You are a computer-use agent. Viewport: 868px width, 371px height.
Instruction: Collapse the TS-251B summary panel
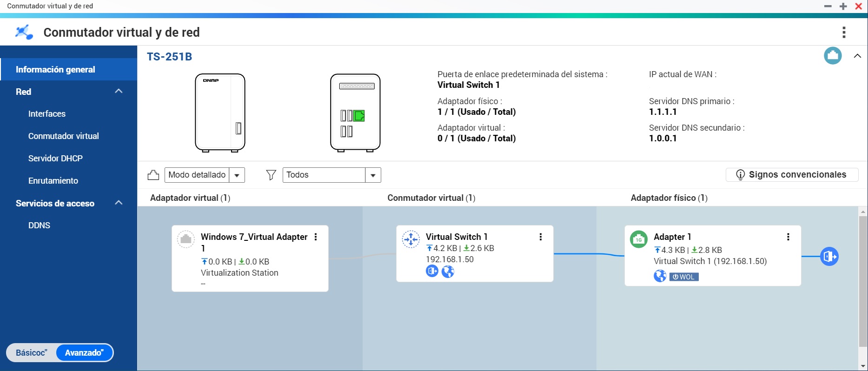tap(857, 56)
